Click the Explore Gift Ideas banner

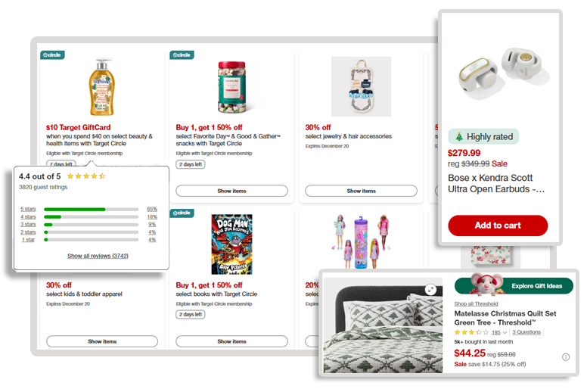click(x=514, y=286)
